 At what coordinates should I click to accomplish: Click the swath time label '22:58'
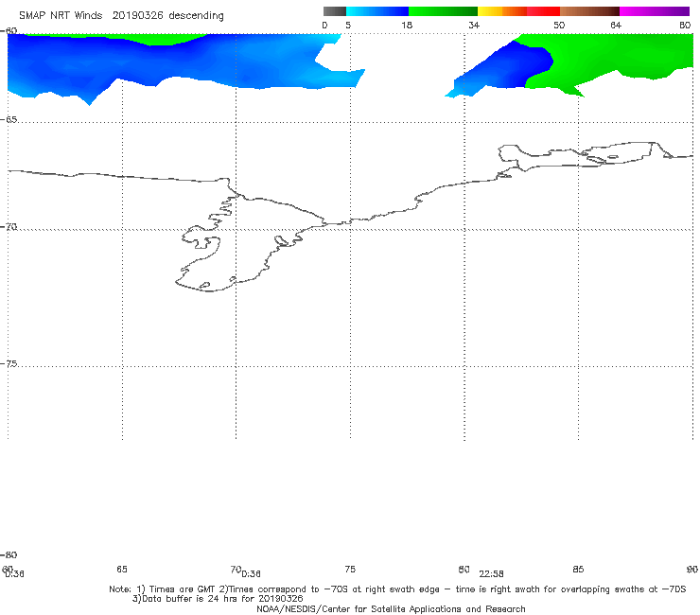491,574
